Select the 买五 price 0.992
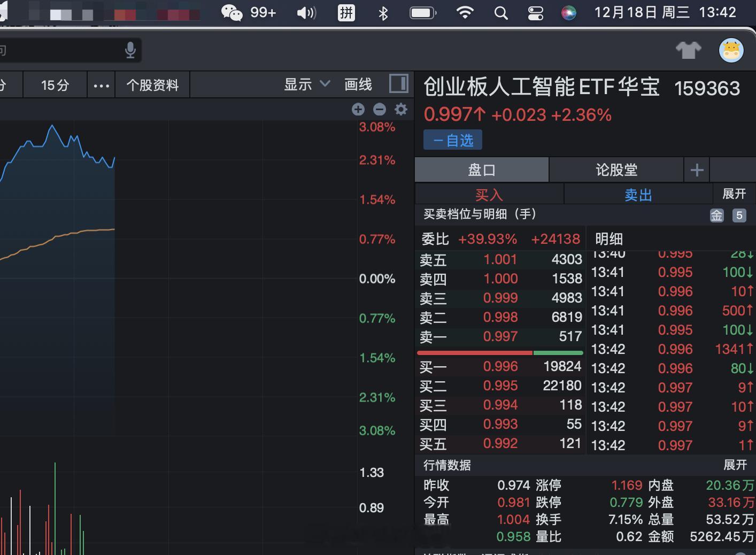 pos(500,443)
